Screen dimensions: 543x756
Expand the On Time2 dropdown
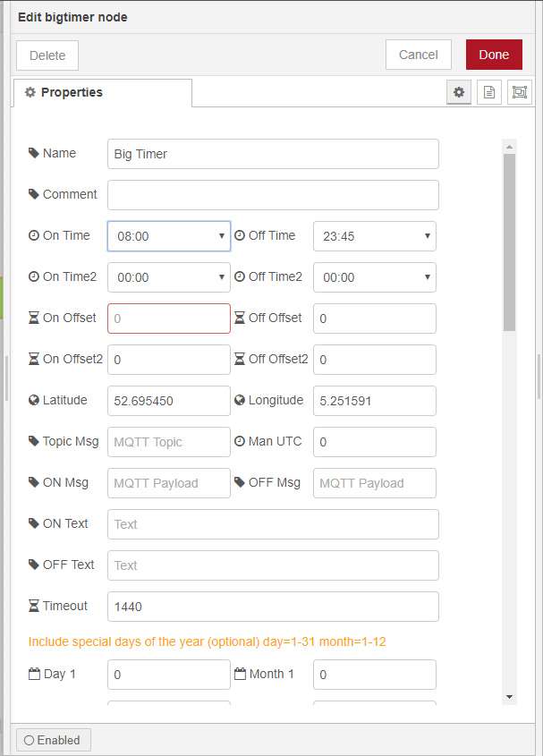tap(169, 277)
